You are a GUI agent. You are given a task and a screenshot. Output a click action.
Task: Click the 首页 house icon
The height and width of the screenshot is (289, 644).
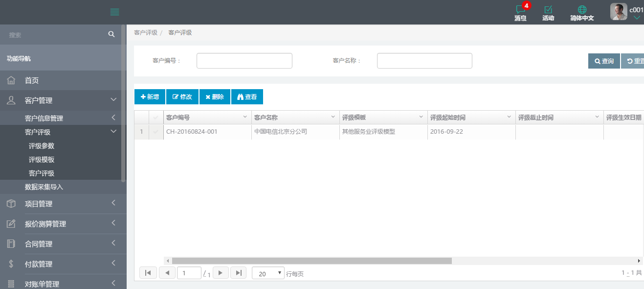(11, 80)
